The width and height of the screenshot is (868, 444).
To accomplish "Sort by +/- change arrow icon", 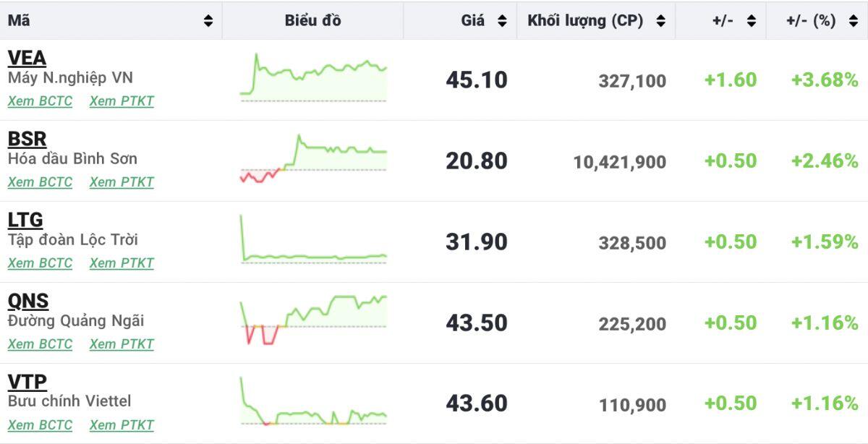I will (752, 21).
